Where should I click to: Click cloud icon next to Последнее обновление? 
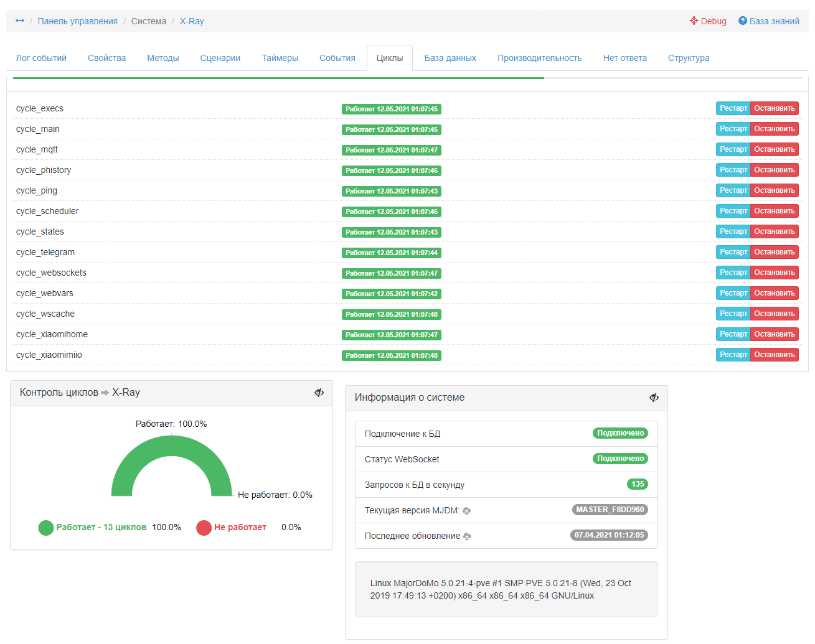(468, 536)
